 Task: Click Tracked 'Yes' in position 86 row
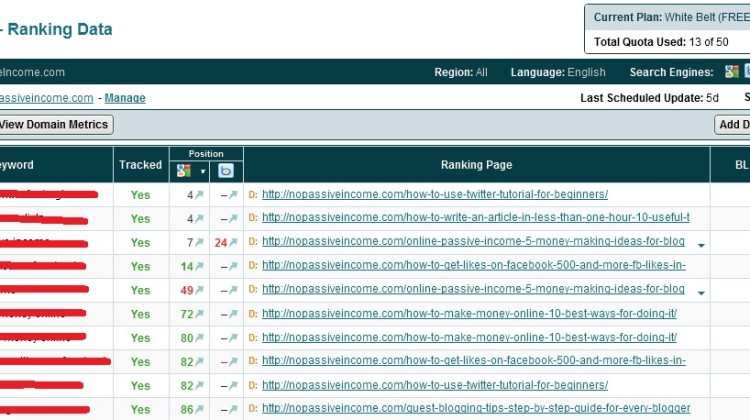click(x=141, y=409)
